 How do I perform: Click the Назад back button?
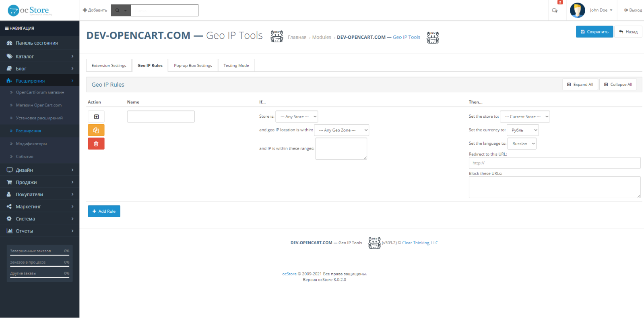click(628, 32)
